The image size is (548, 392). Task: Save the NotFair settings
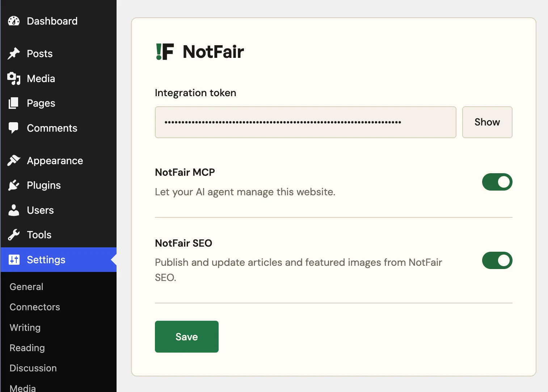coord(187,337)
